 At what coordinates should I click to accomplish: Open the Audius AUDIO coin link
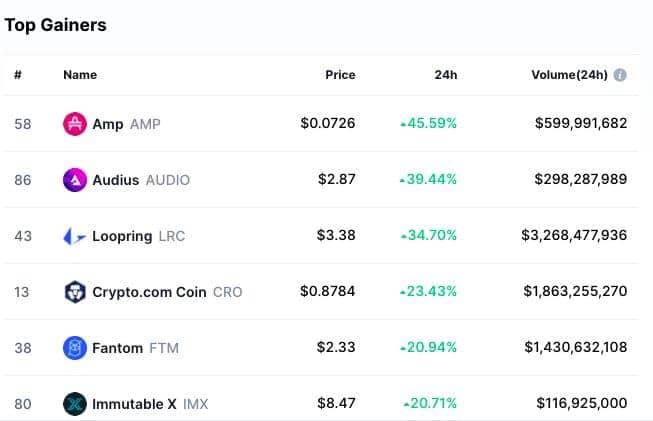(x=141, y=180)
